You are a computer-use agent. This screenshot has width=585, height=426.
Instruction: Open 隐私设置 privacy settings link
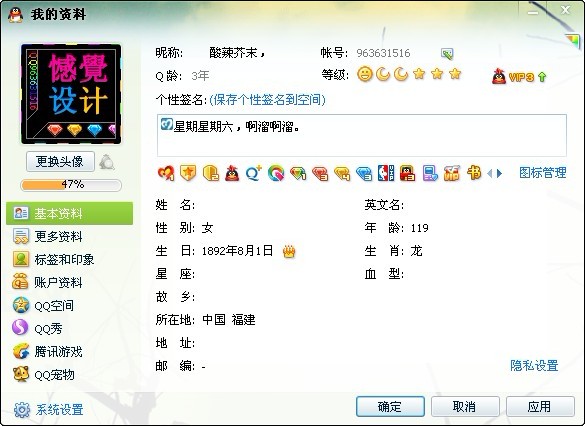[x=534, y=365]
